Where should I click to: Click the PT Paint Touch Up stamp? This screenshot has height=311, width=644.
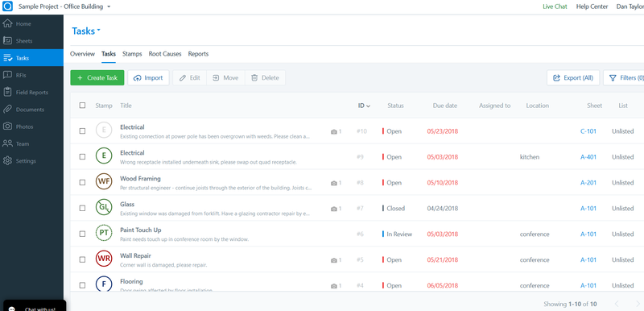(x=104, y=233)
